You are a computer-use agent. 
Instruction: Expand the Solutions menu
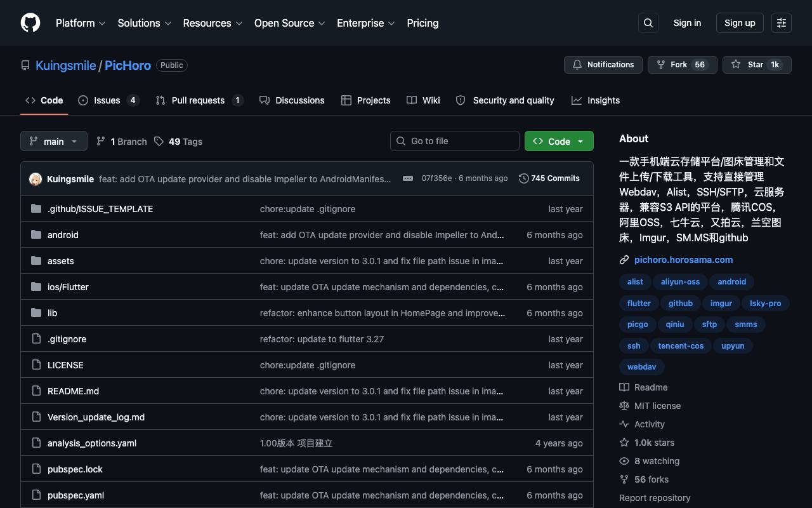pyautogui.click(x=145, y=23)
